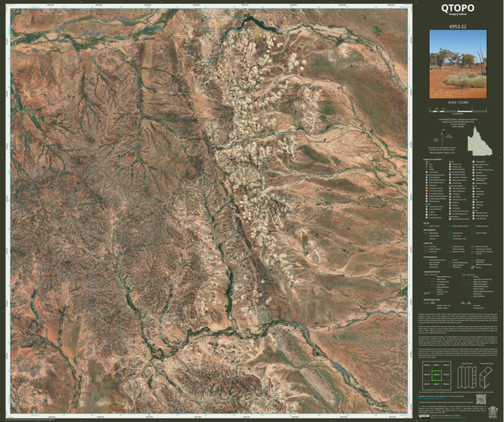
Task: Click the red Ambulance legend symbol
Action: click(427, 186)
